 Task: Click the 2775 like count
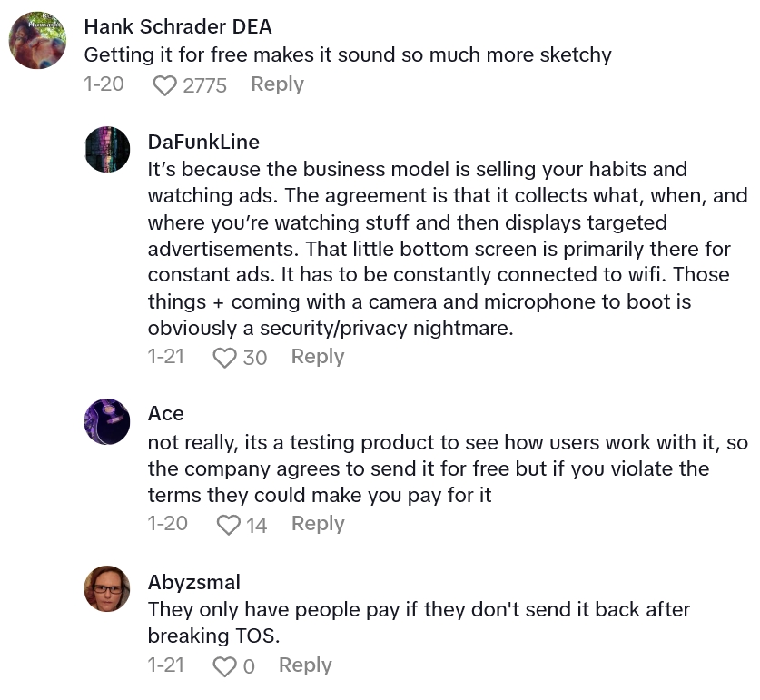204,85
